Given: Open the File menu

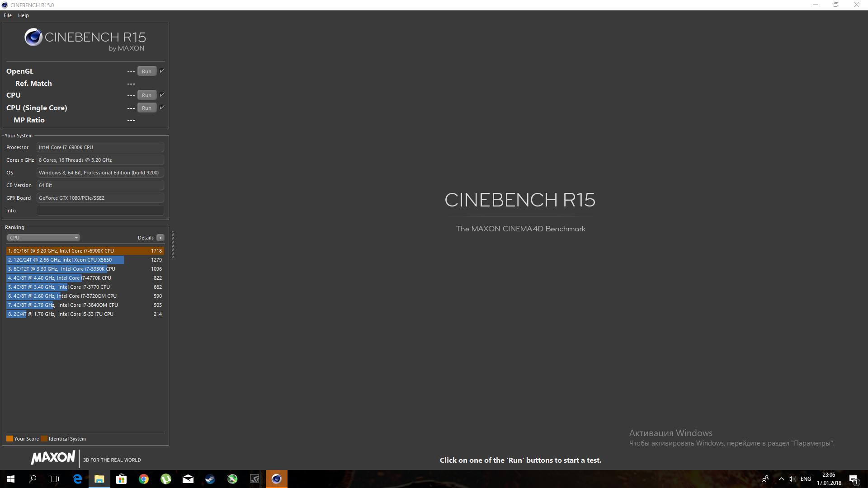Looking at the screenshot, I should pyautogui.click(x=8, y=15).
